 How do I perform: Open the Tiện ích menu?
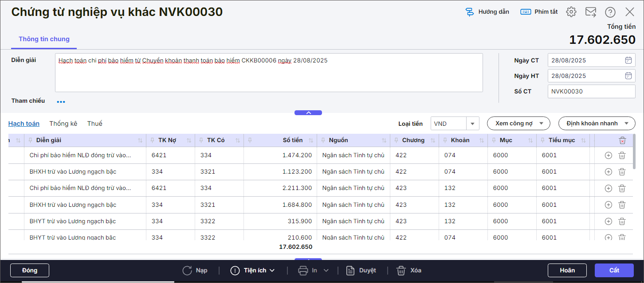(x=253, y=270)
